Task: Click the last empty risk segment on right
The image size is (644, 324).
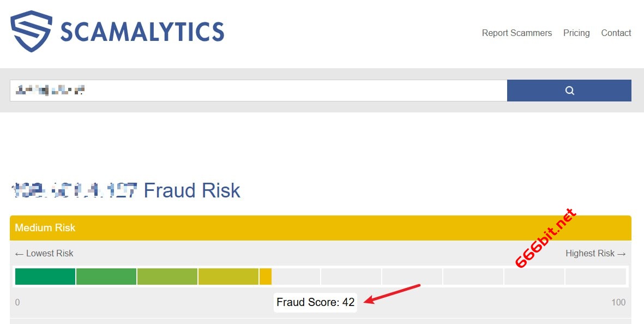Action: (x=595, y=277)
